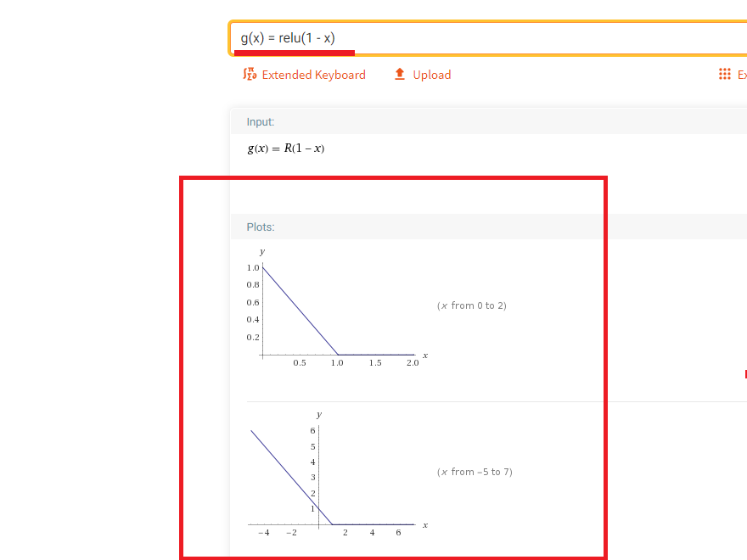The width and height of the screenshot is (747, 560).
Task: Click the y-axis label above the second plot
Action: 318,415
